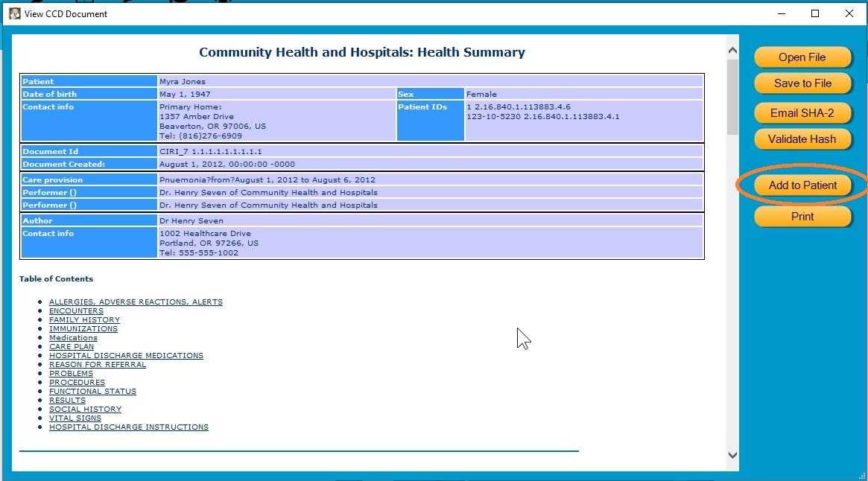Maximize the View CCD Document window
868x481 pixels.
(x=815, y=13)
